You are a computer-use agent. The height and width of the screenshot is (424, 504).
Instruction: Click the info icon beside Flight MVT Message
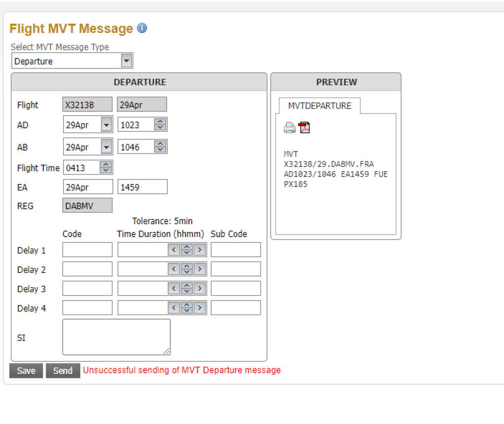[x=142, y=29]
